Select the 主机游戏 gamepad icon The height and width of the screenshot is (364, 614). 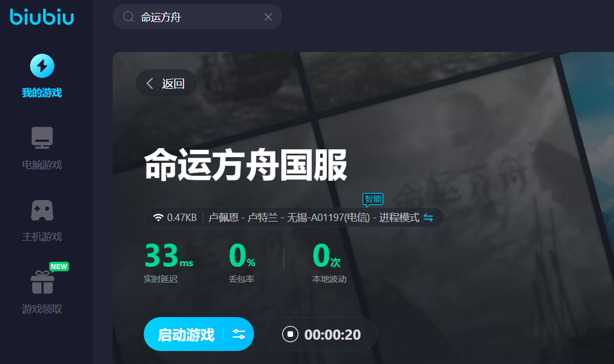42,210
